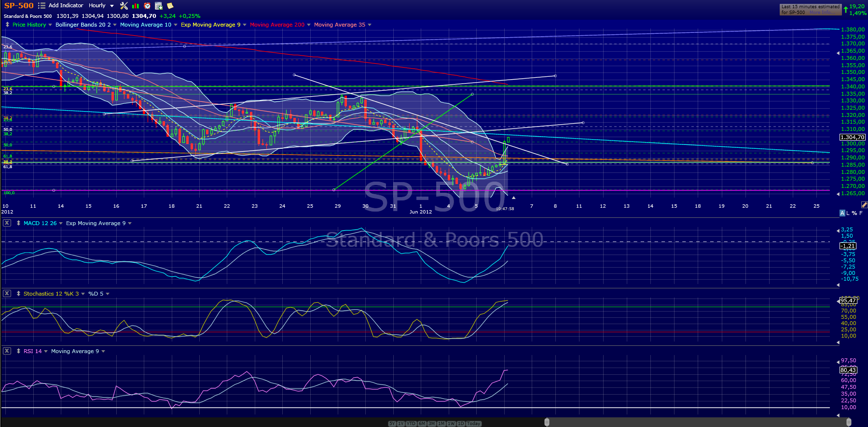Click the MACD value label -1,21
Screen dimensions: 868x427
coord(848,246)
